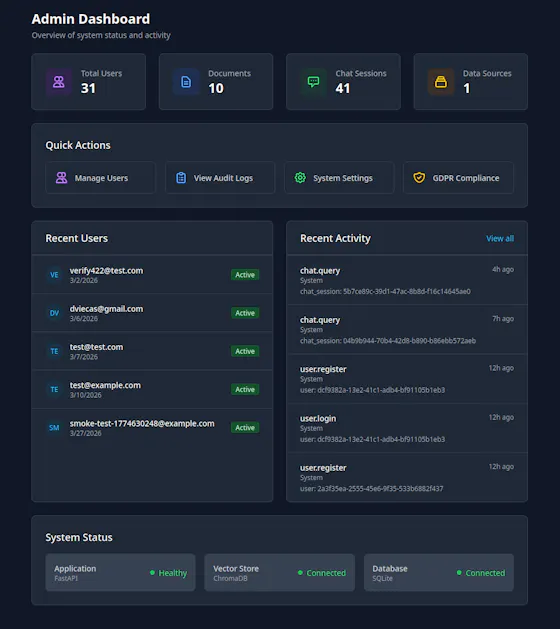Click the Active badge for test@test.com

pyautogui.click(x=245, y=351)
